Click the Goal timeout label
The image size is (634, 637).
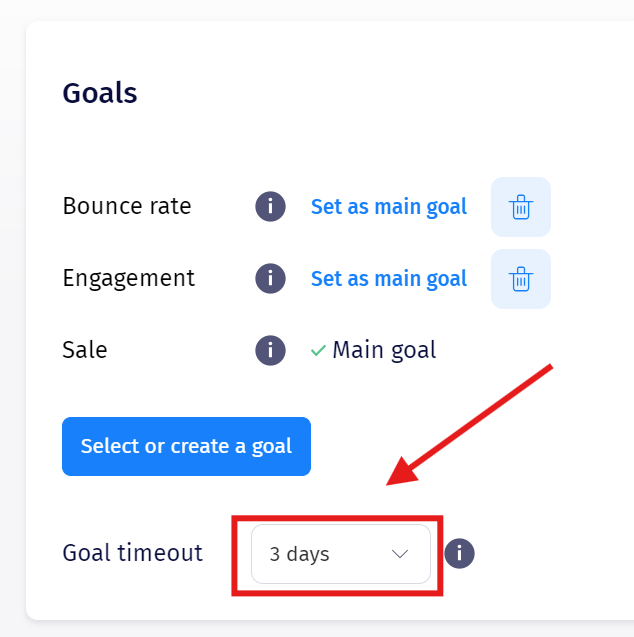[x=132, y=553]
